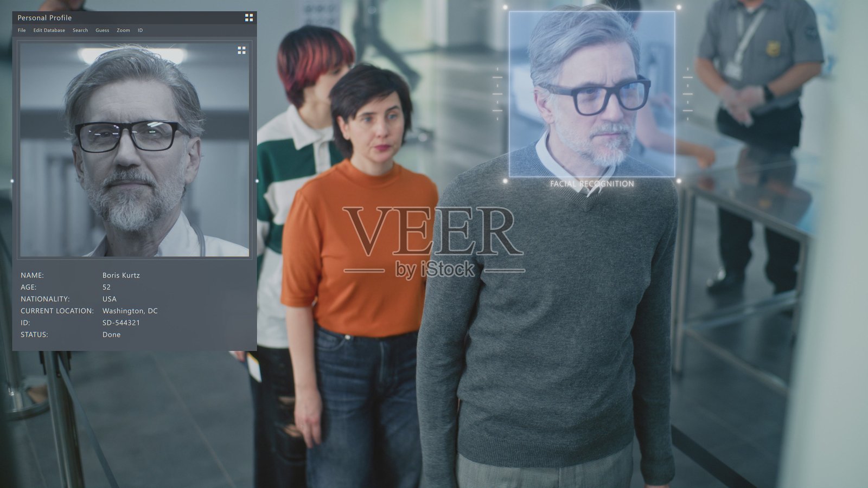Open the Guess menu
Image resolution: width=868 pixels, height=488 pixels.
coord(102,30)
